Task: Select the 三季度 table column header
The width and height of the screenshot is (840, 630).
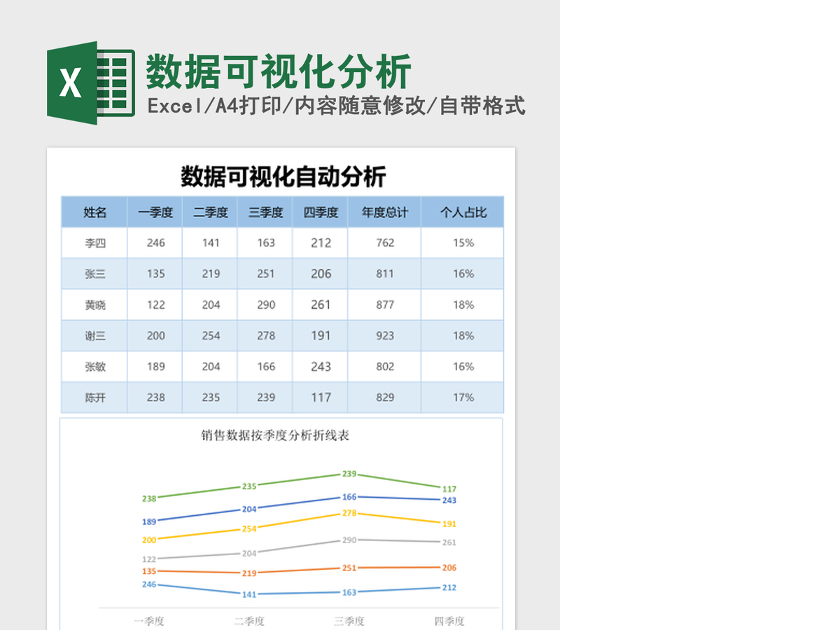Action: tap(265, 212)
